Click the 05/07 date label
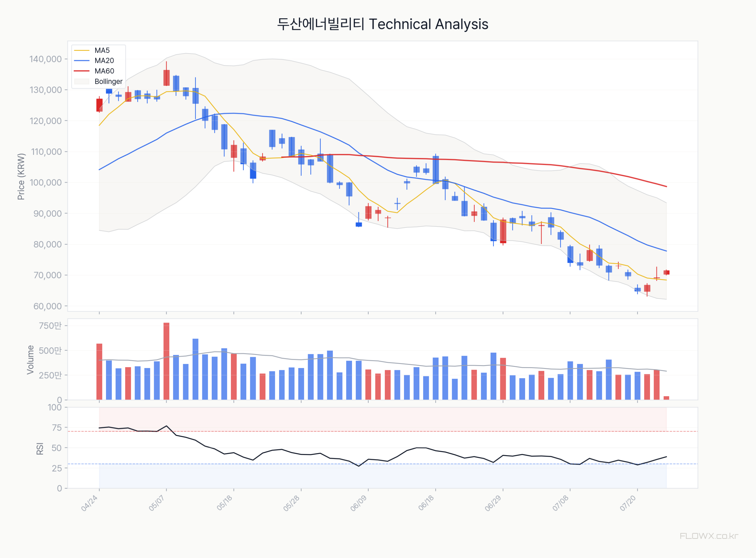Image resolution: width=756 pixels, height=558 pixels. (x=157, y=503)
